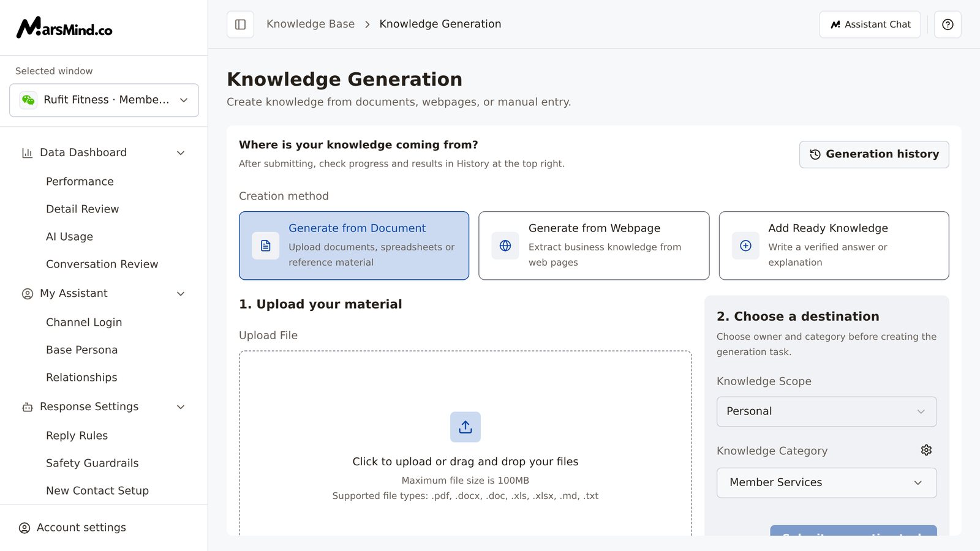The width and height of the screenshot is (980, 551).
Task: Navigate to Knowledge Base breadcrumb
Action: click(x=311, y=24)
